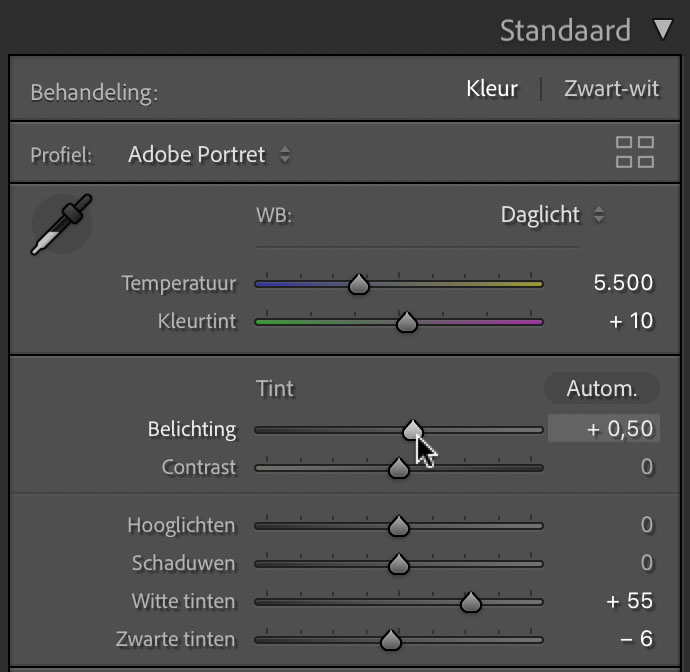Switch treatment to Zwart-wit

tap(611, 88)
